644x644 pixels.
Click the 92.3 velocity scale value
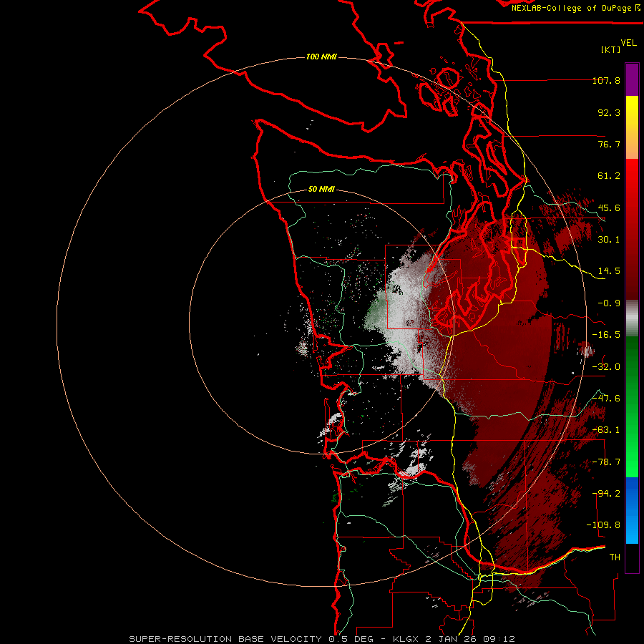click(609, 112)
